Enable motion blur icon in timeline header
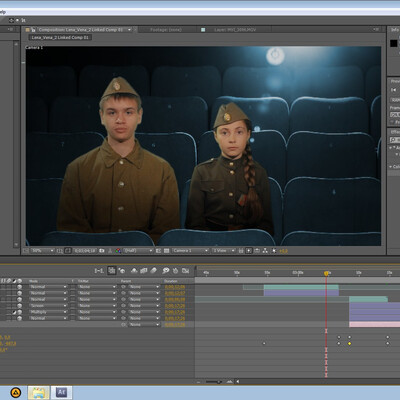Image resolution: width=400 pixels, height=400 pixels. point(153,271)
